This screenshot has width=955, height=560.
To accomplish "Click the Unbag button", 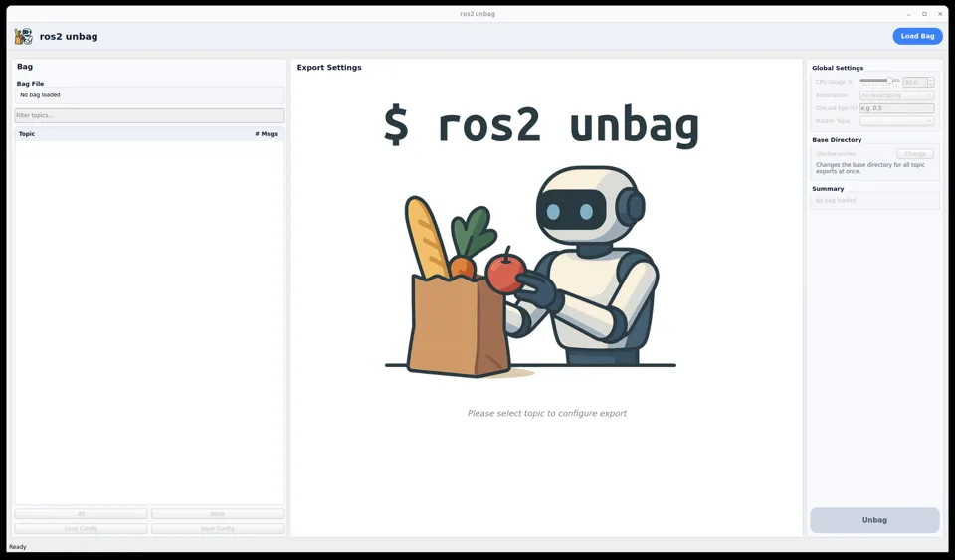I will pyautogui.click(x=874, y=520).
